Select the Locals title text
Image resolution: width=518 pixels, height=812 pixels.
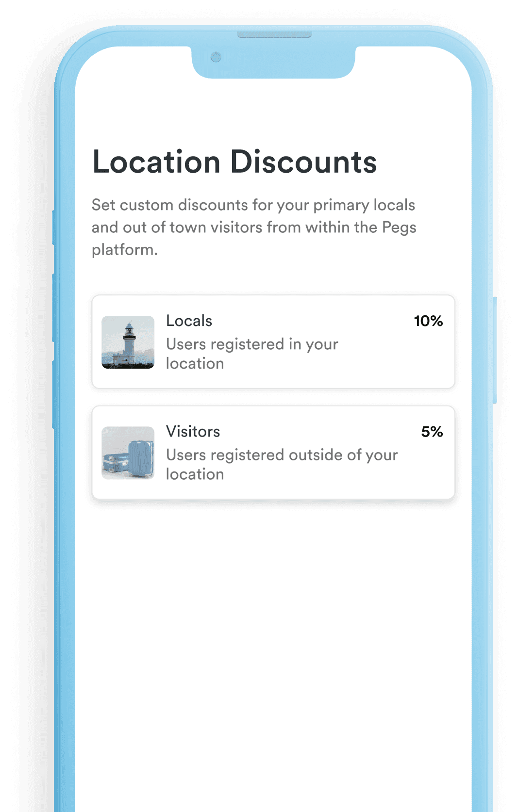coord(189,321)
